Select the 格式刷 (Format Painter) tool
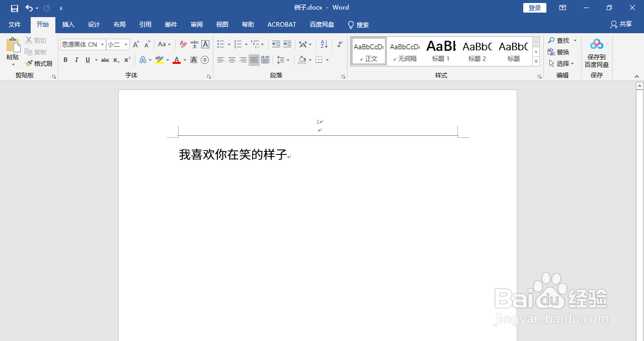 click(39, 63)
